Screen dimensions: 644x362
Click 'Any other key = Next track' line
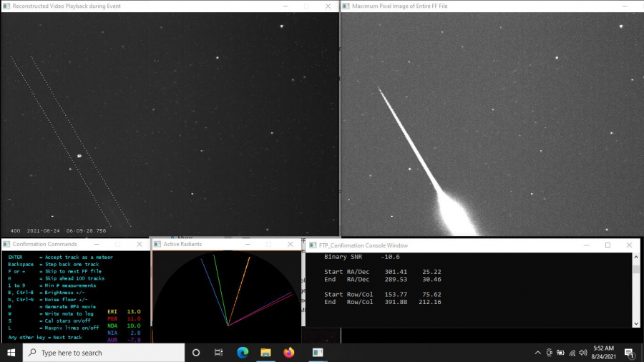click(x=45, y=338)
